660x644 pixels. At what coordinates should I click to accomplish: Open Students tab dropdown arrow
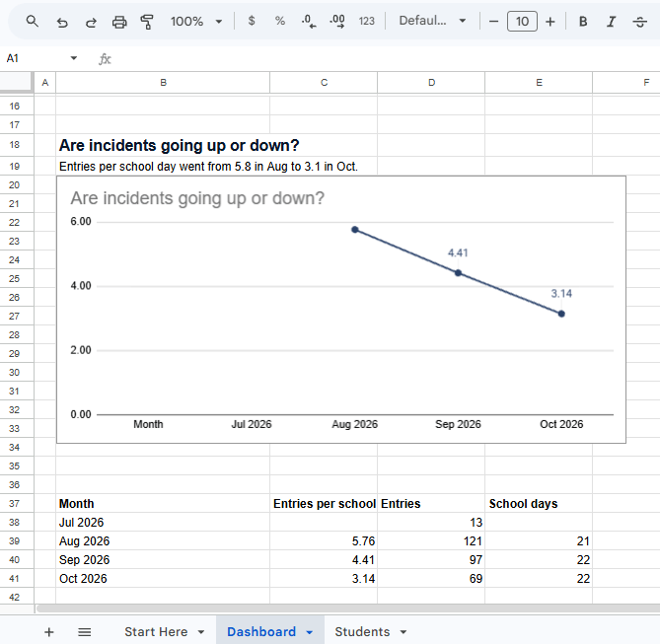pyautogui.click(x=403, y=632)
